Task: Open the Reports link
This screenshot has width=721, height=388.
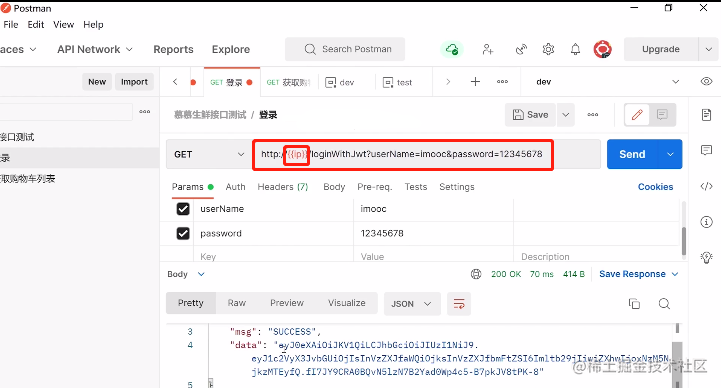Action: pyautogui.click(x=173, y=49)
